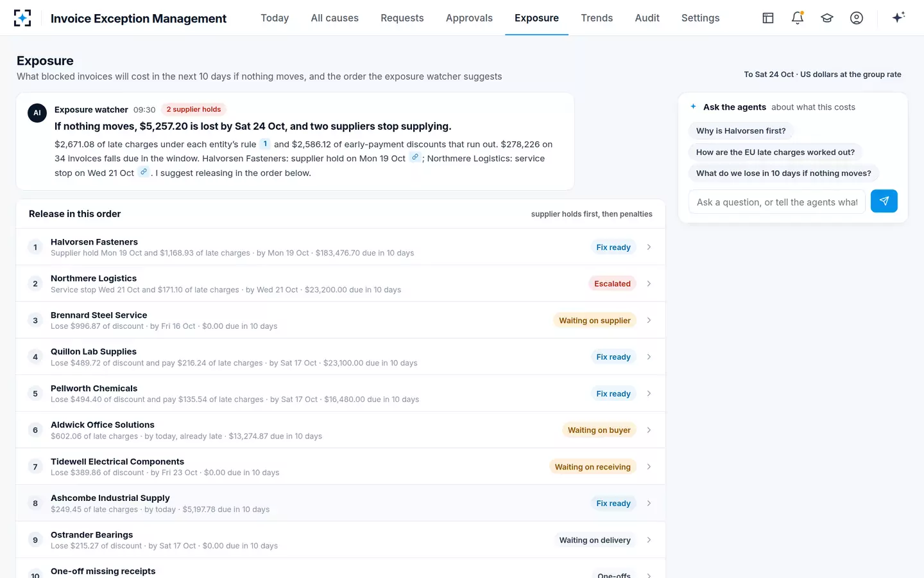Click the Escalated status on Northmere Logistics
This screenshot has width=924, height=578.
612,284
